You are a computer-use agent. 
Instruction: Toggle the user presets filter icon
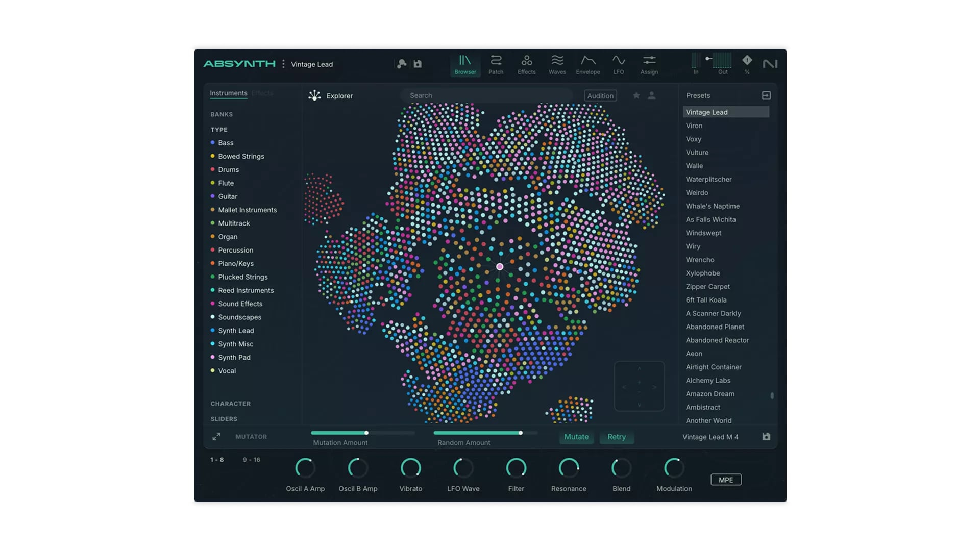652,95
